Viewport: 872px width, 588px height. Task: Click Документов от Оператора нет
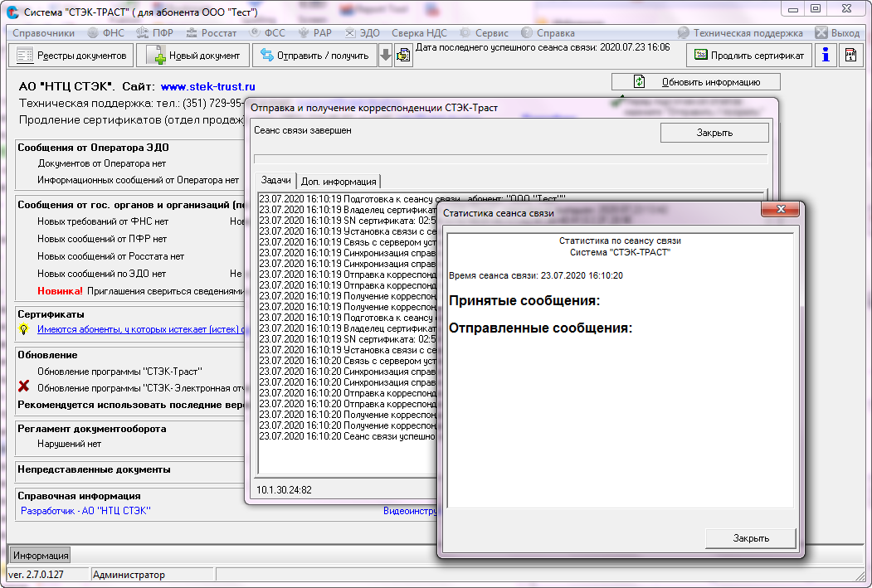click(x=102, y=163)
